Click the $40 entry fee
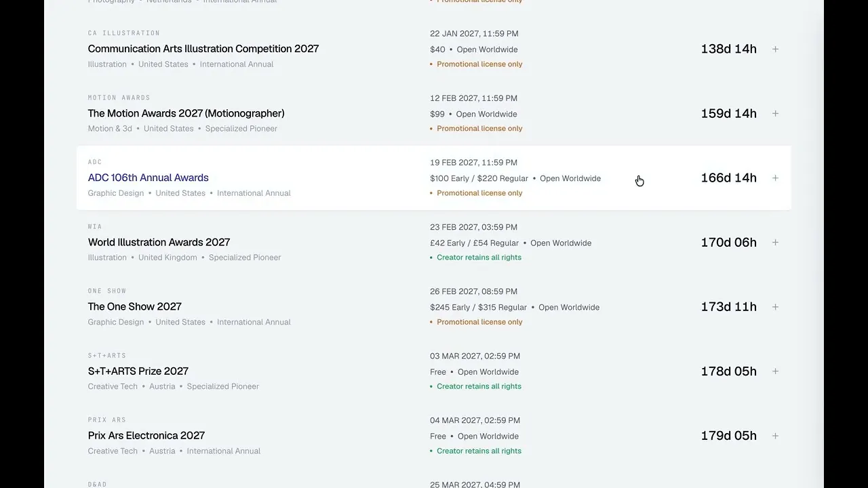 [x=437, y=49]
